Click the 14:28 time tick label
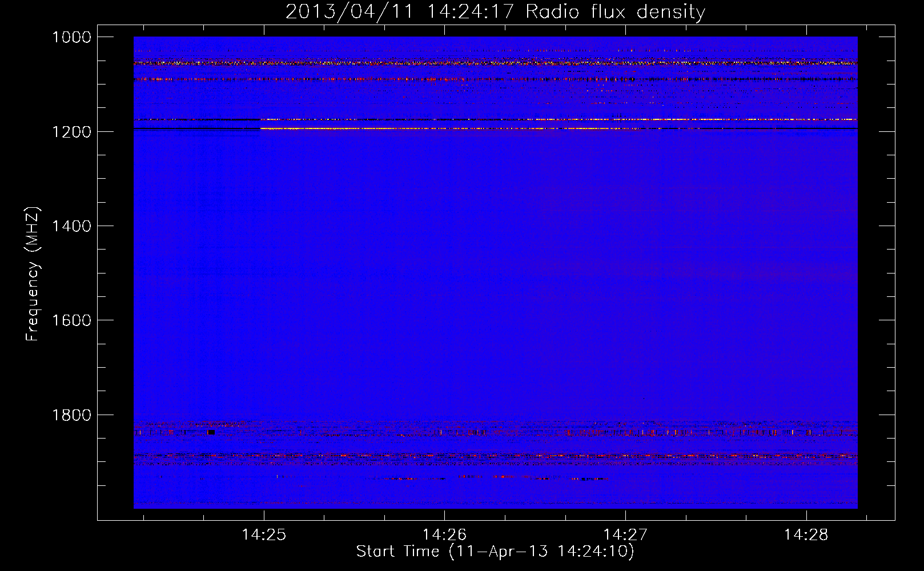This screenshot has height=571, width=924. point(806,534)
